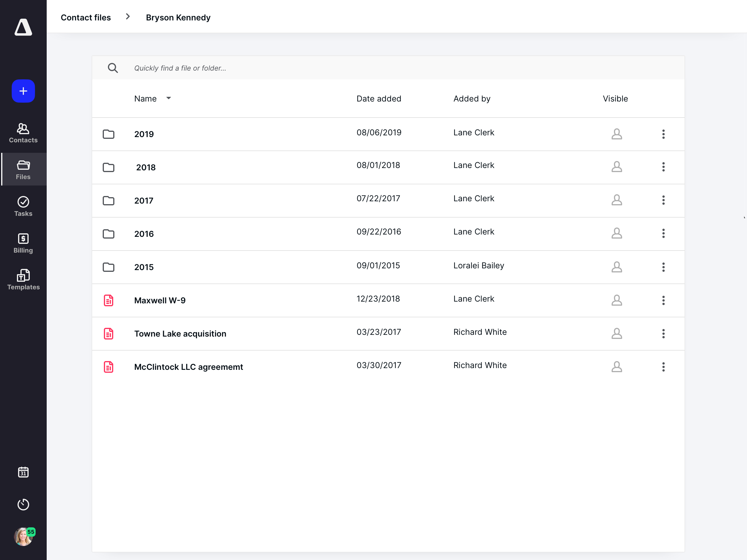Viewport: 747px width, 560px height.
Task: Select the Files tab in sidebar
Action: tap(23, 170)
